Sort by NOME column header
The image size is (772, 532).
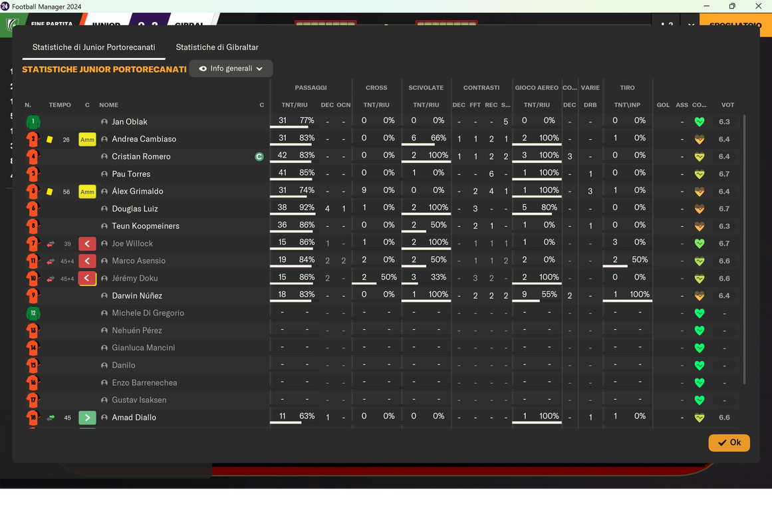[109, 105]
